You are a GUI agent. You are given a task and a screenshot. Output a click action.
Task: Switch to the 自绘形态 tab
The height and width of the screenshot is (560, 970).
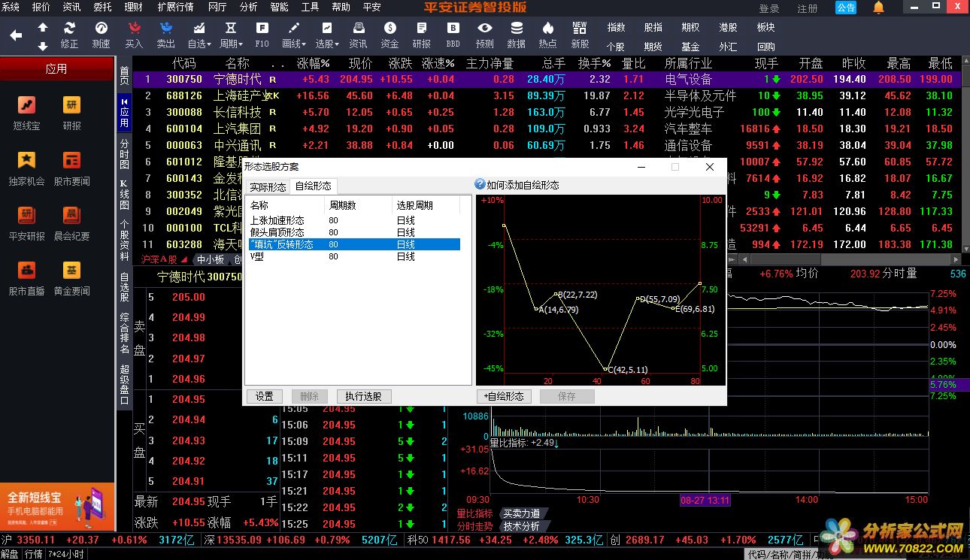(314, 186)
